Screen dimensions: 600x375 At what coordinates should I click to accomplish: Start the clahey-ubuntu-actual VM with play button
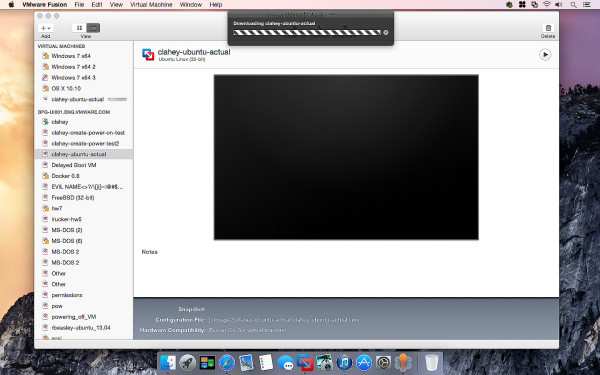545,55
